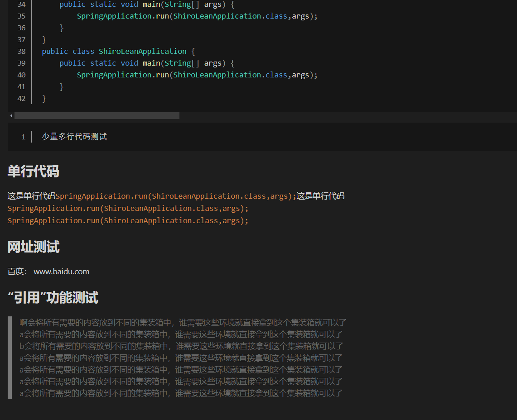Image resolution: width=517 pixels, height=420 pixels.
Task: Select the "引用"功能测试 heading
Action: [53, 298]
